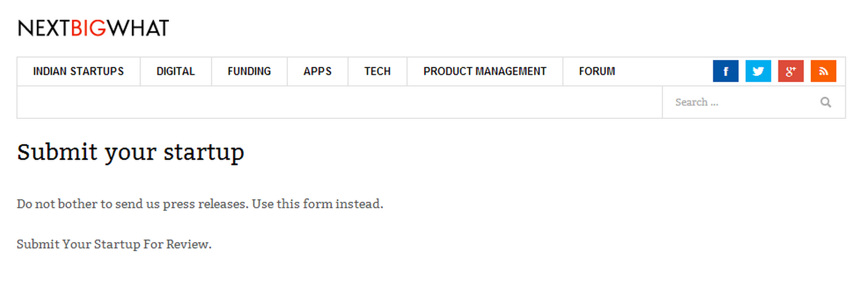Follow the Submit Your Startup For Review link
Image resolution: width=868 pixels, height=293 pixels.
click(x=114, y=244)
